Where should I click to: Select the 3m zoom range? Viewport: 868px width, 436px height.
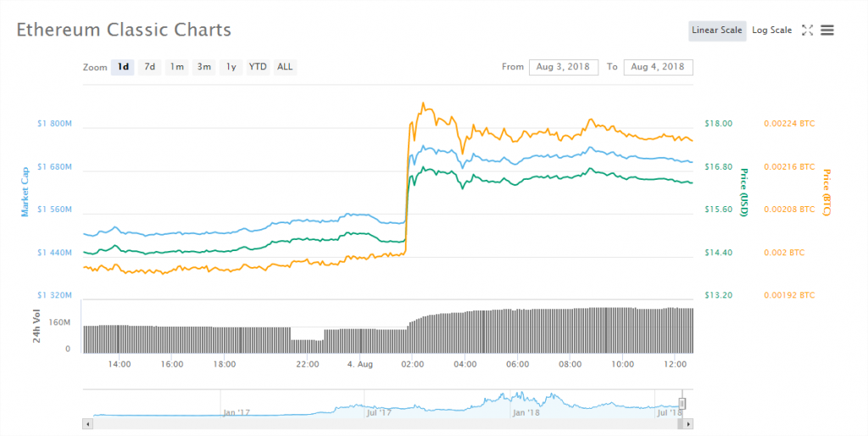(203, 67)
